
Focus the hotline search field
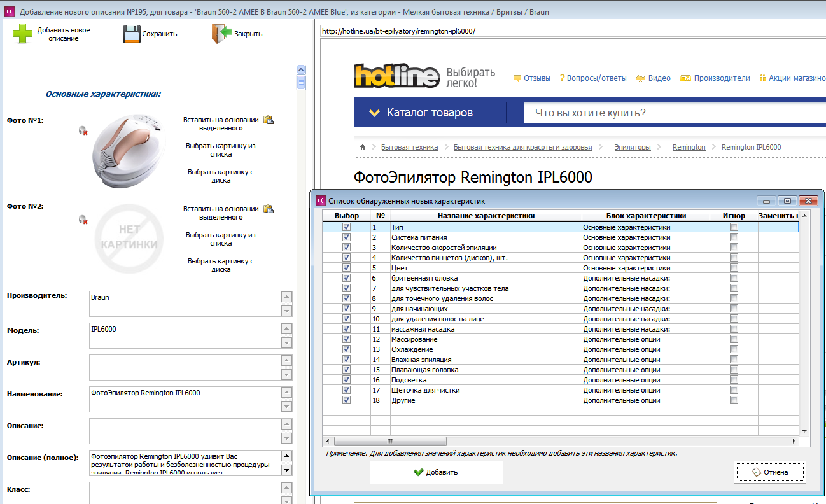pyautogui.click(x=675, y=113)
